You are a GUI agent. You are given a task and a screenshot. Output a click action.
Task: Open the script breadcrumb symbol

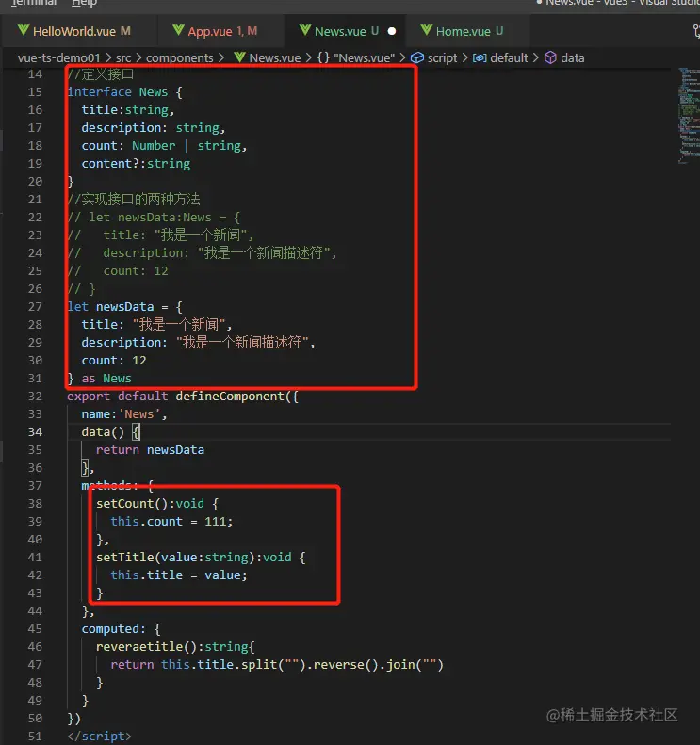(x=442, y=58)
